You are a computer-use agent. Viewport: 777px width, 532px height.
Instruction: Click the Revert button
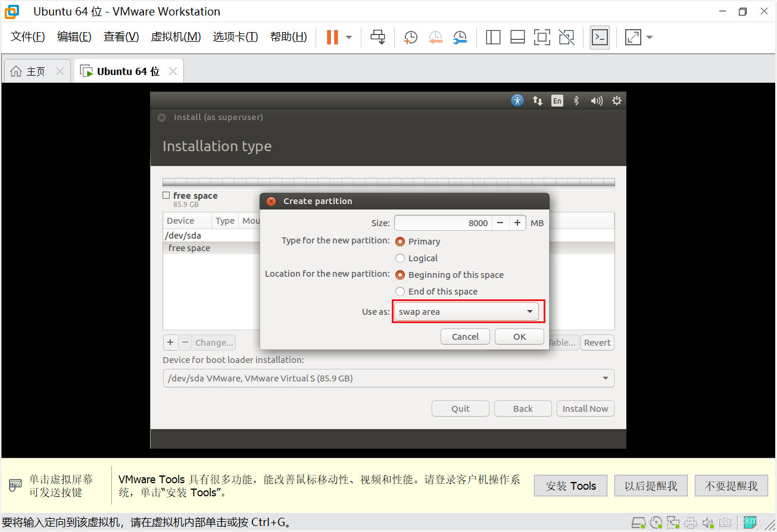tap(597, 343)
